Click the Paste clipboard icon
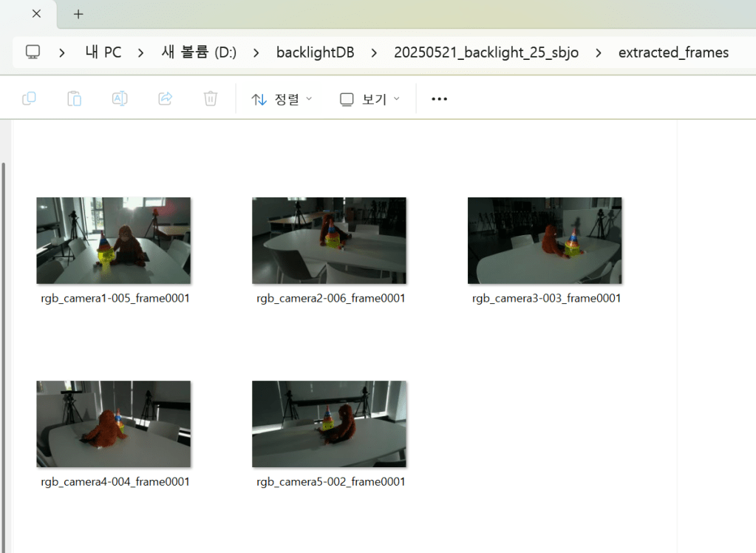 [x=74, y=98]
